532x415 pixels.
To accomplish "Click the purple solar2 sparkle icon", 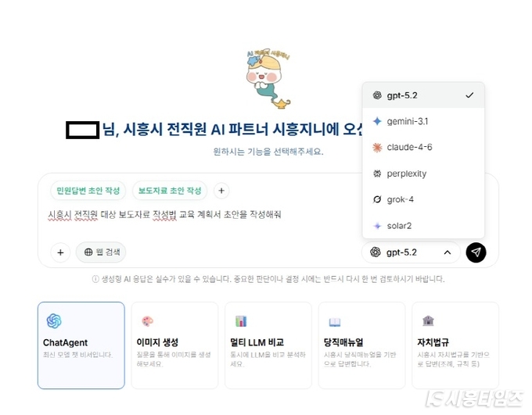I will (x=377, y=226).
